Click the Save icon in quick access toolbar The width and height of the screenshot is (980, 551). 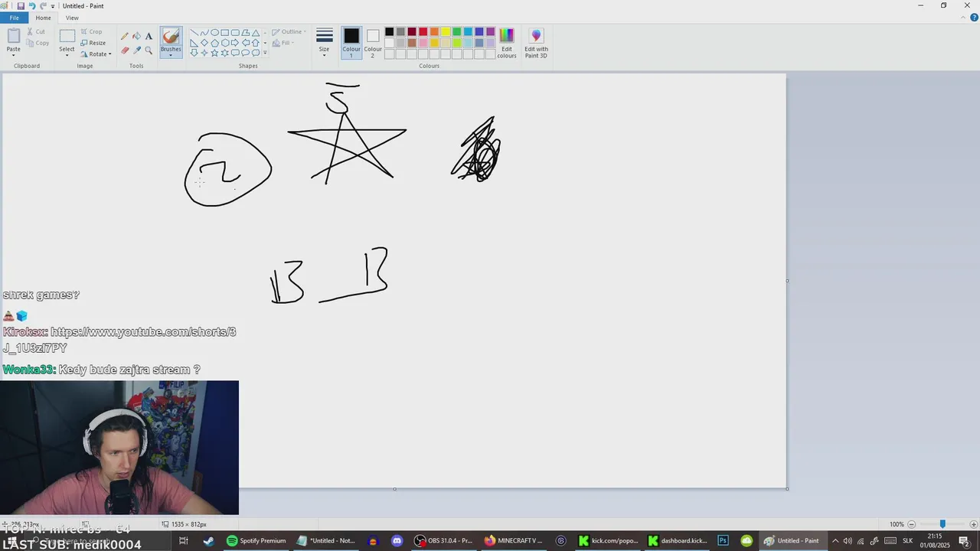pos(21,5)
